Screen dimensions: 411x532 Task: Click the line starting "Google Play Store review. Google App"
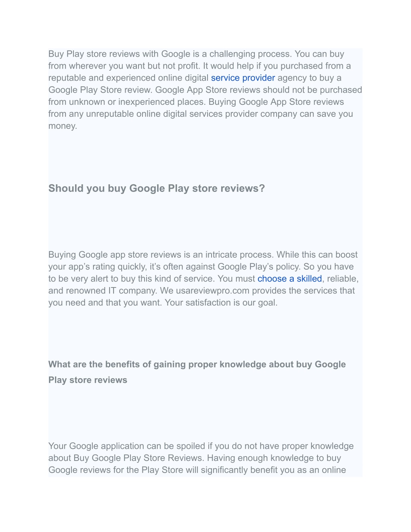pos(205,90)
